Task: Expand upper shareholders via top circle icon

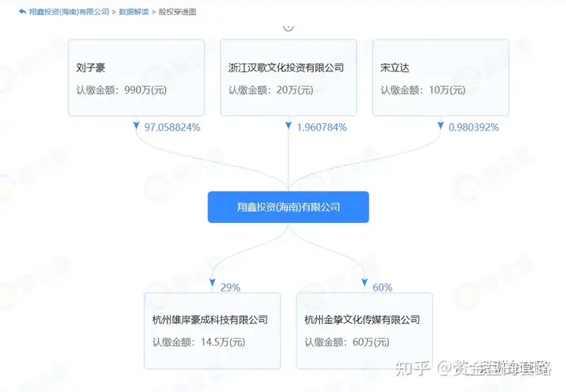Action: point(288,27)
